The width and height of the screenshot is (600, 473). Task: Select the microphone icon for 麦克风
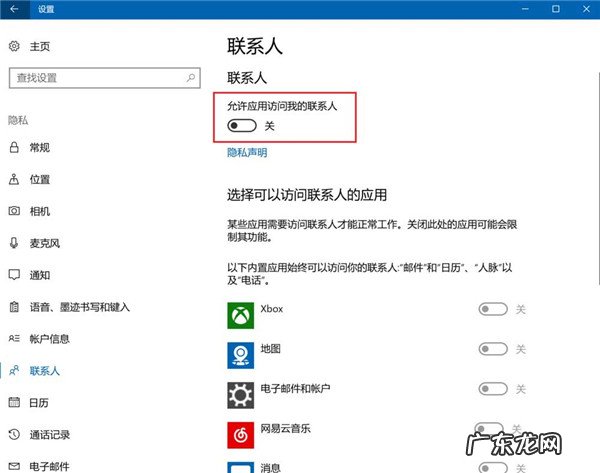pos(14,243)
